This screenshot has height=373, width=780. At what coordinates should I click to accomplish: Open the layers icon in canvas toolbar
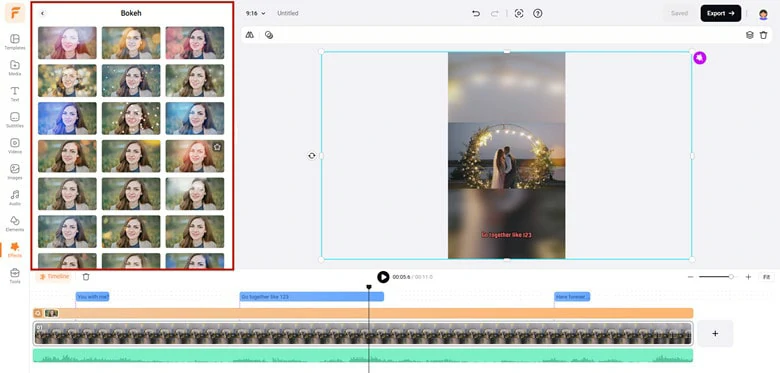pyautogui.click(x=749, y=35)
